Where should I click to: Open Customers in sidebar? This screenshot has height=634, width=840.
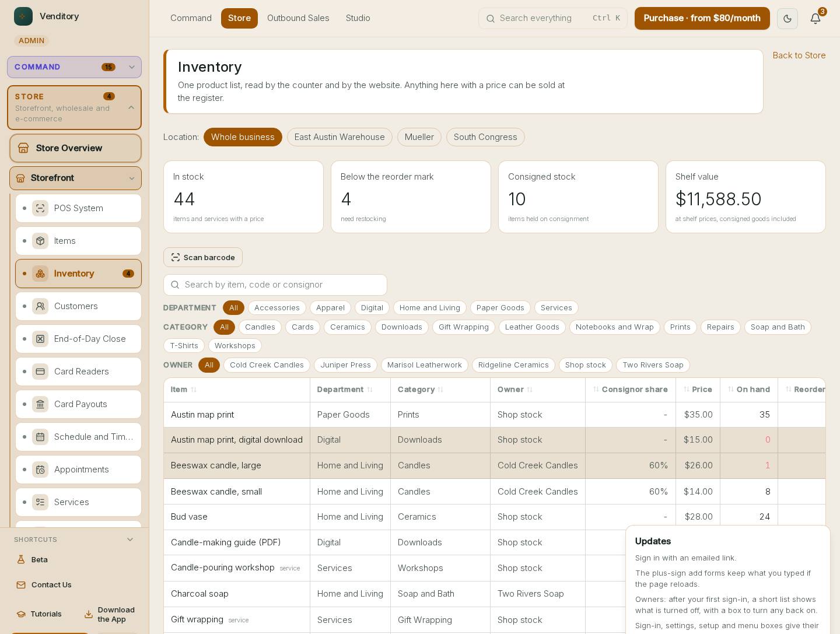[x=78, y=306]
